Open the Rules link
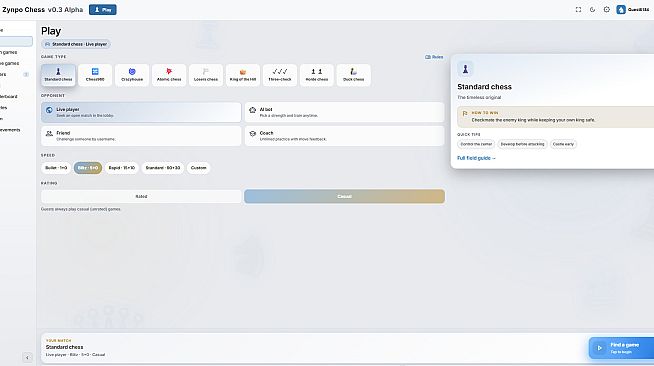This screenshot has width=654, height=366. [434, 57]
